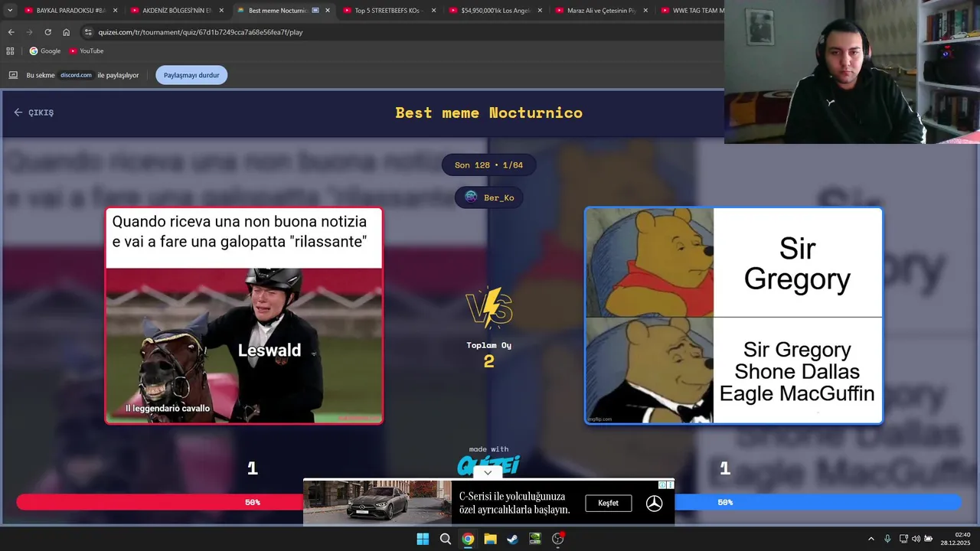Vote for the Sir Gregory Pooh meme

[x=733, y=315]
